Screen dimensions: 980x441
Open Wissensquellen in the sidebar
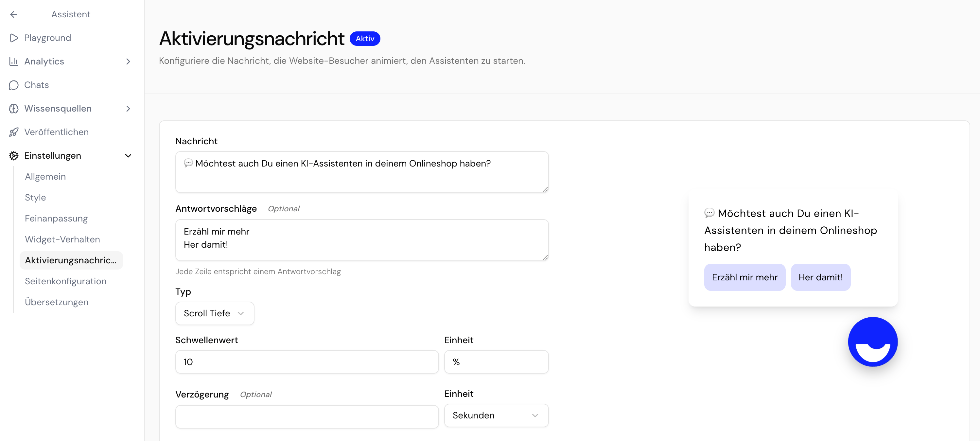[x=58, y=108]
